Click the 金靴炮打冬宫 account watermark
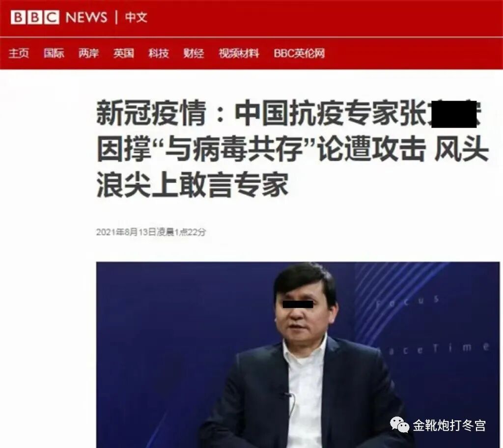 click(x=449, y=425)
